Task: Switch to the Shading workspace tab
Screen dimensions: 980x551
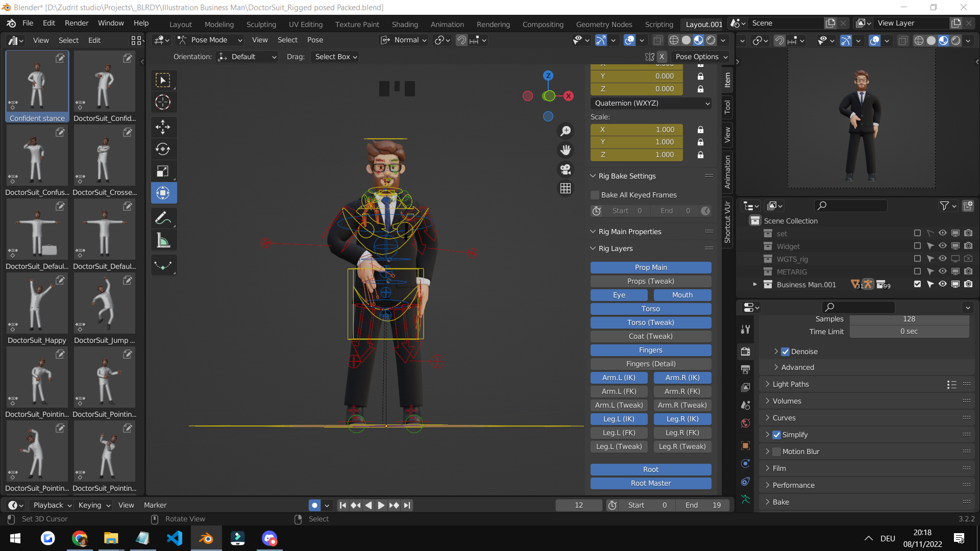Action: pyautogui.click(x=405, y=24)
